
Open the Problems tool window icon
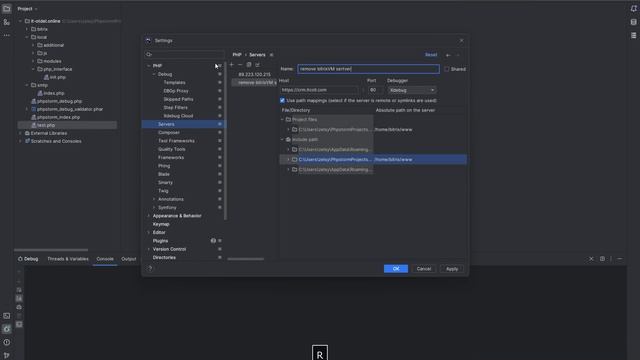coord(7,342)
